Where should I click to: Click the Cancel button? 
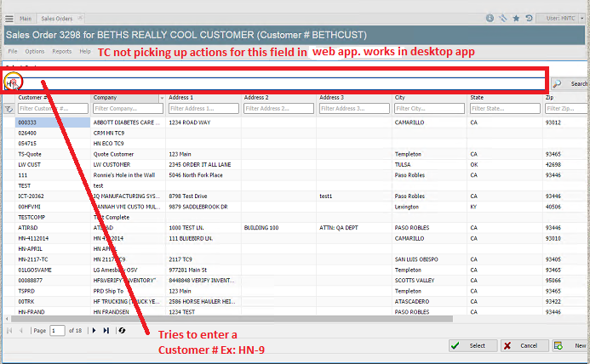tap(522, 345)
